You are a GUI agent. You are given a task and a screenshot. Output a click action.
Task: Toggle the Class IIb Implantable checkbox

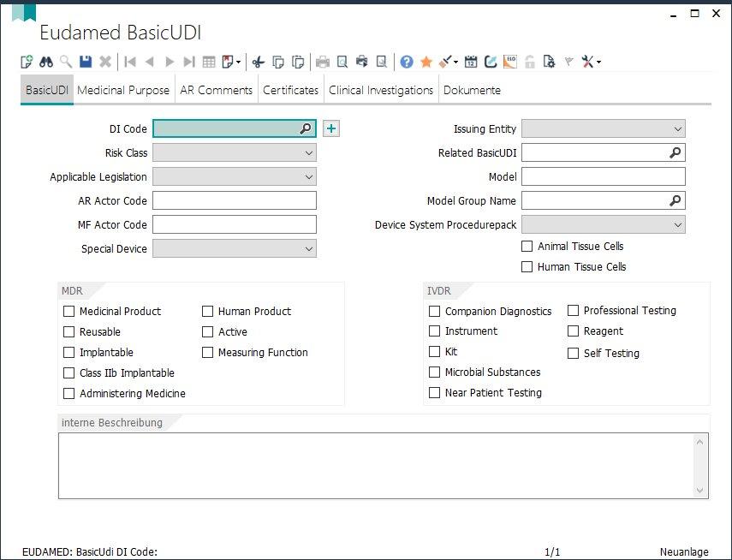(68, 372)
